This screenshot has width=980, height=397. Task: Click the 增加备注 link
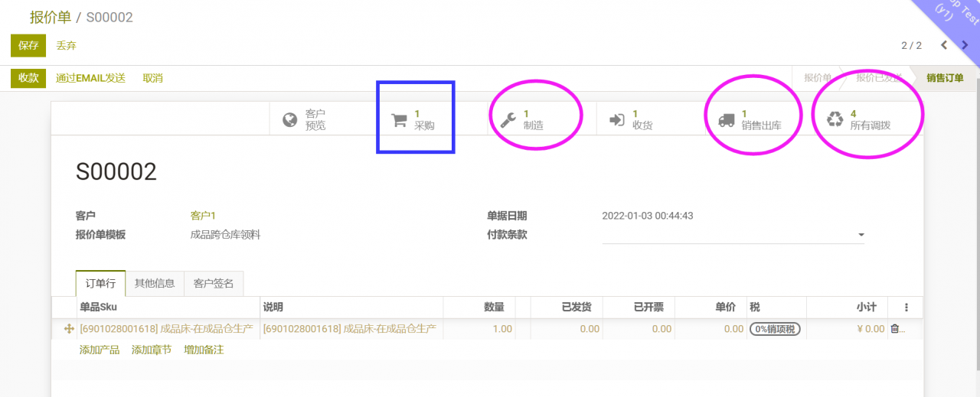click(x=204, y=350)
